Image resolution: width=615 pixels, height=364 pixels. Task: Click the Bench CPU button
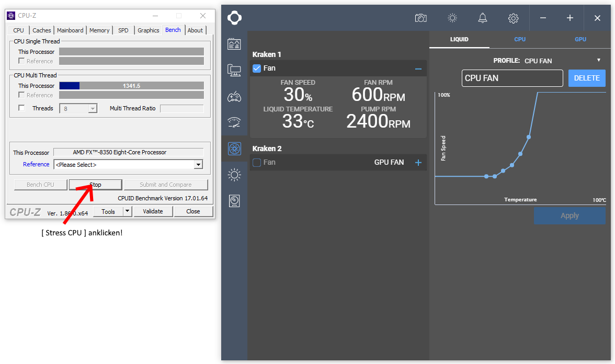click(x=40, y=185)
